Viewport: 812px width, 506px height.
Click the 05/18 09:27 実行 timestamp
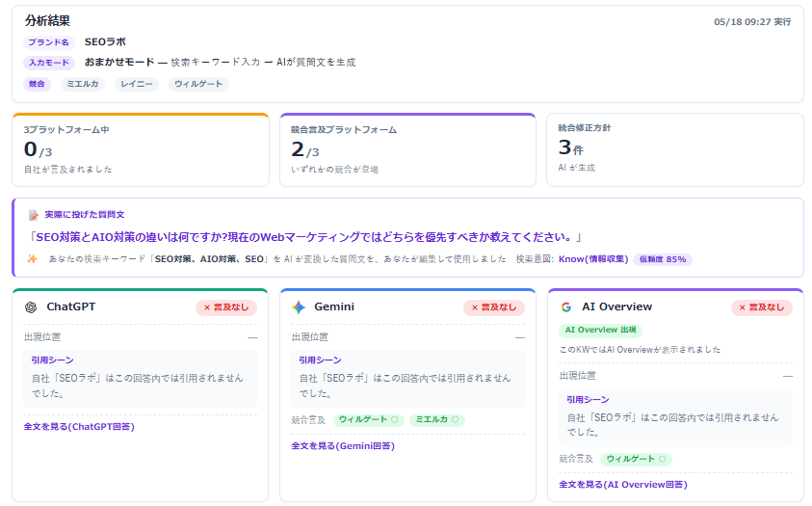point(752,22)
